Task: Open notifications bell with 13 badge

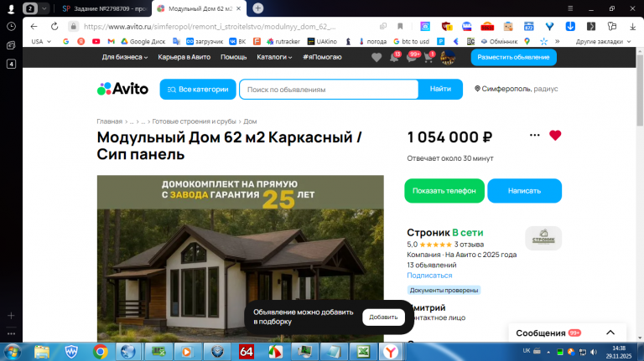Action: tap(394, 57)
